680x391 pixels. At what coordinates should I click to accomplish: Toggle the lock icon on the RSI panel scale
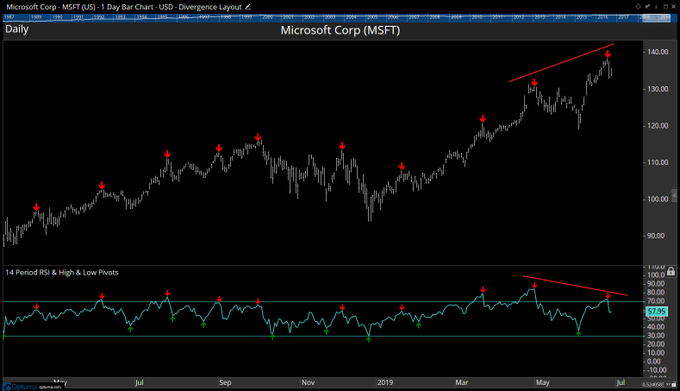click(x=671, y=272)
